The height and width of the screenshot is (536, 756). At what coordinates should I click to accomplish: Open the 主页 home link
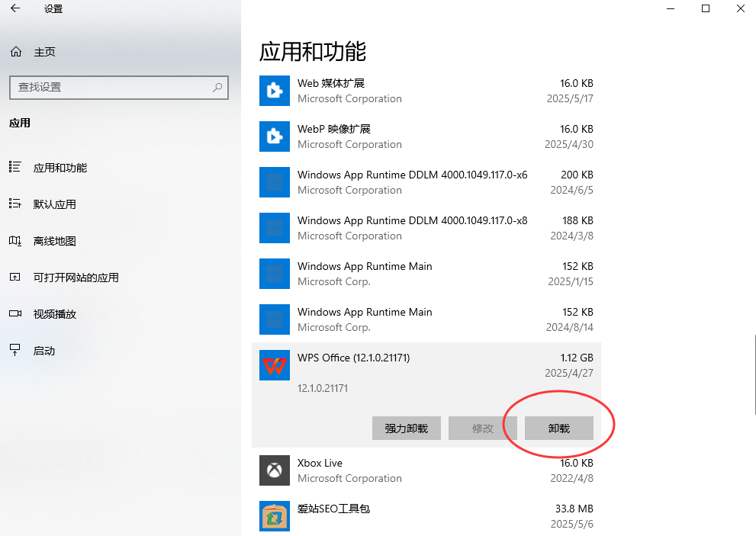(x=44, y=52)
